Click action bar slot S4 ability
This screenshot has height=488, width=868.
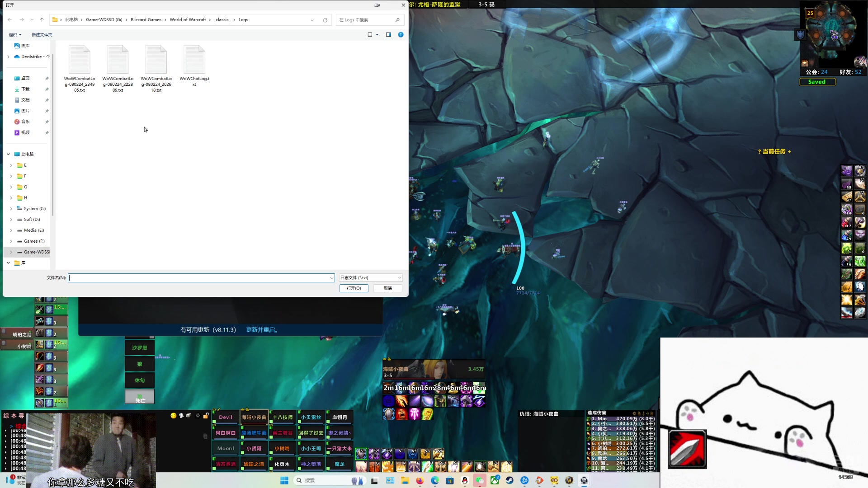click(400, 453)
